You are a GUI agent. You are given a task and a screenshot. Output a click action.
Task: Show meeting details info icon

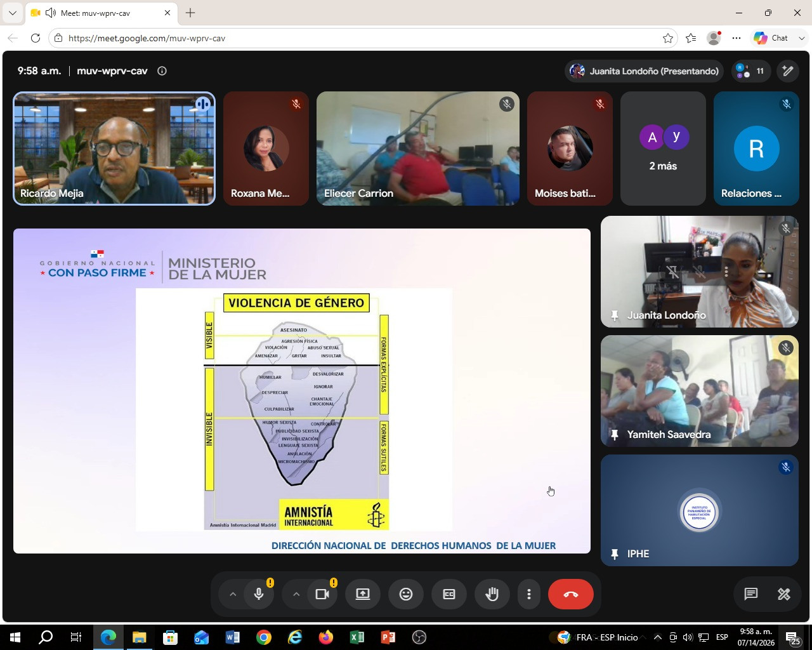162,71
